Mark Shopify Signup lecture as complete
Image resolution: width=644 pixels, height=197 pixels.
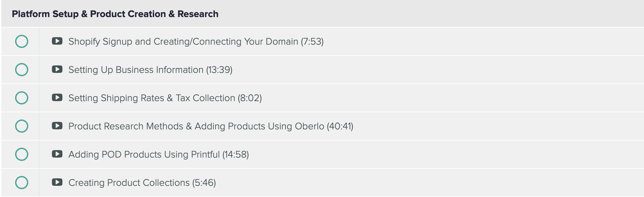point(22,41)
